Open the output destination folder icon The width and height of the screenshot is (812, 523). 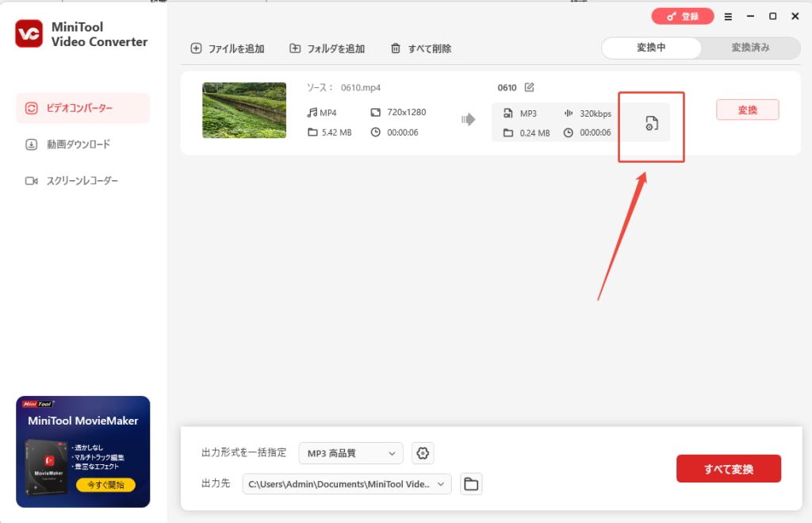(471, 484)
